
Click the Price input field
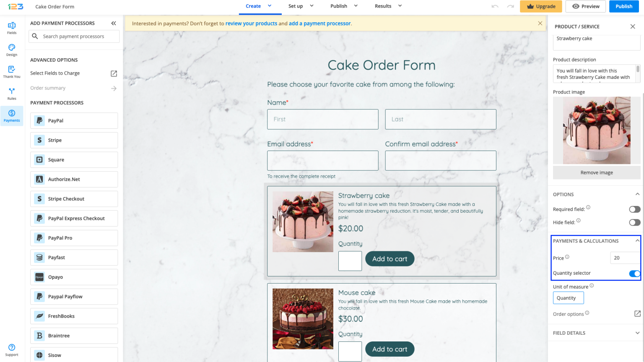625,258
